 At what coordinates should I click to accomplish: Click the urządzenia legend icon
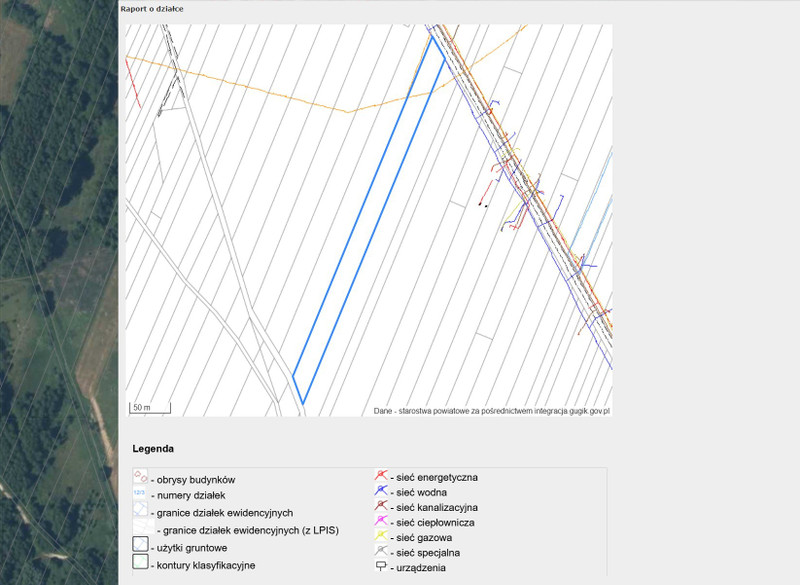380,566
